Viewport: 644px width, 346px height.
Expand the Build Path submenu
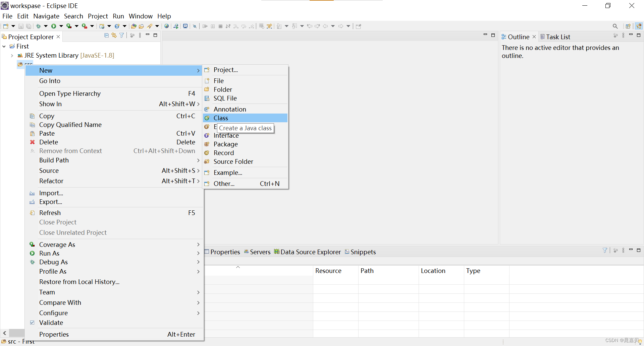[114, 160]
